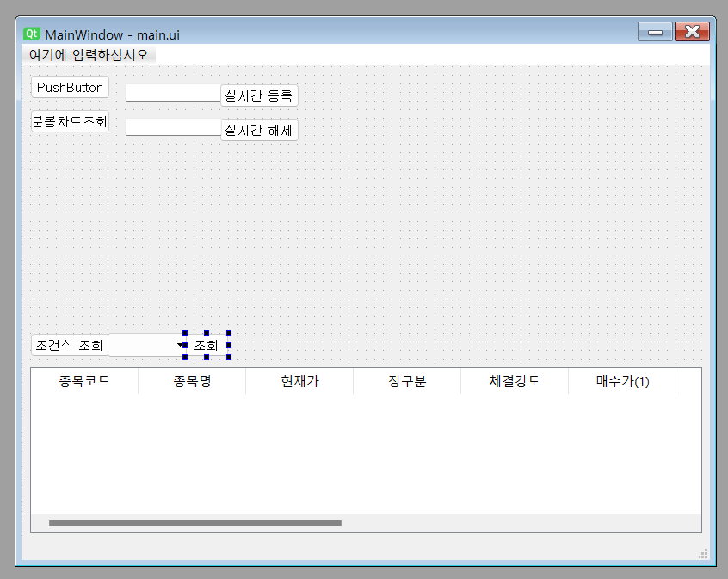Click the window size grip corner
Image resolution: width=728 pixels, height=579 pixels.
pyautogui.click(x=703, y=553)
